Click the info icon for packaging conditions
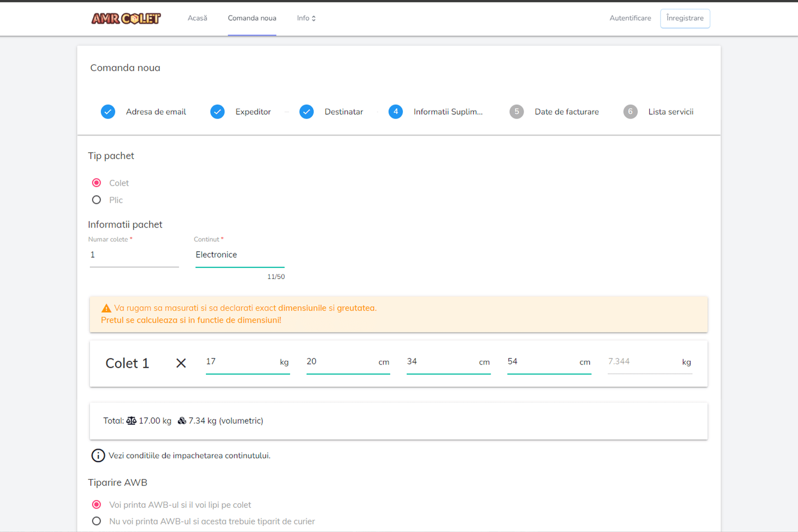 point(98,456)
